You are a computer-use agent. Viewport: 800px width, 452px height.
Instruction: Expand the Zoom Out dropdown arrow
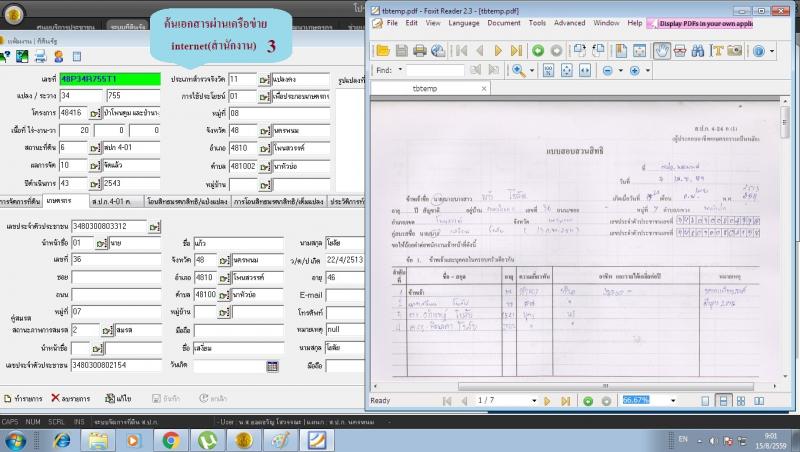pos(620,70)
